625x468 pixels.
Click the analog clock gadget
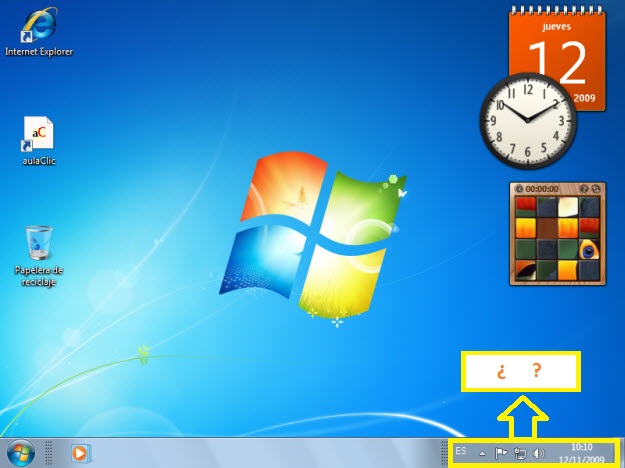[x=527, y=120]
